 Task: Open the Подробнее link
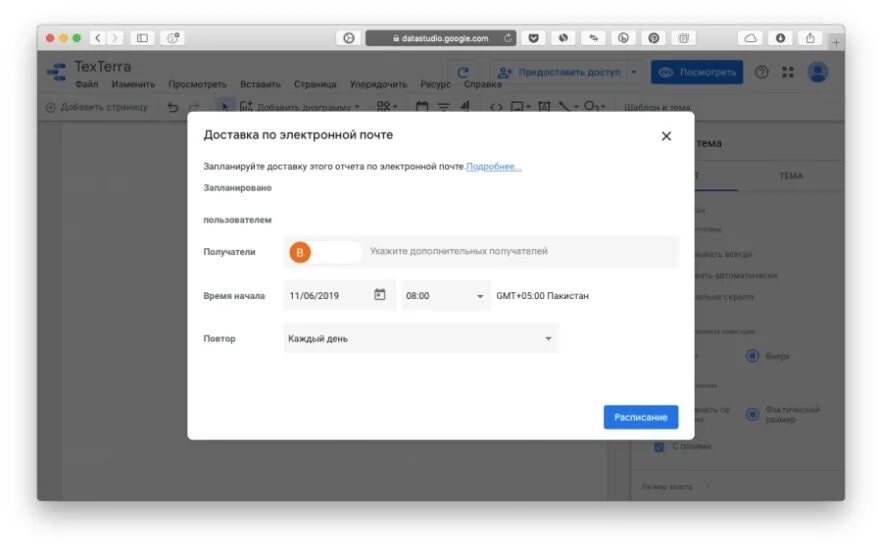tap(493, 166)
